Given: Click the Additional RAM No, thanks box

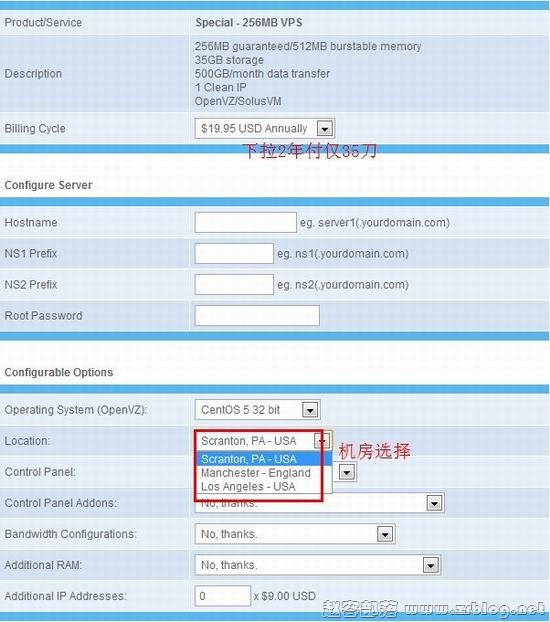Looking at the screenshot, I should pyautogui.click(x=317, y=565).
